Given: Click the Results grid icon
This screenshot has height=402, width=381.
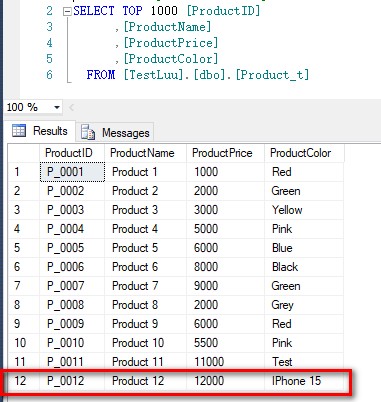Looking at the screenshot, I should point(19,130).
